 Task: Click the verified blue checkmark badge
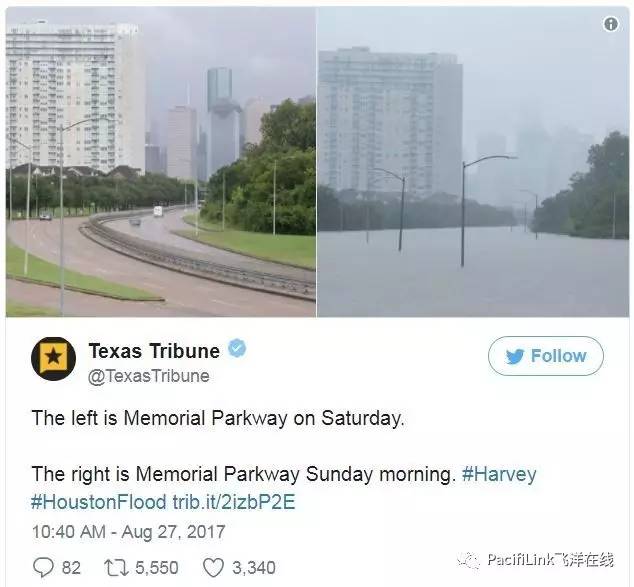click(237, 348)
